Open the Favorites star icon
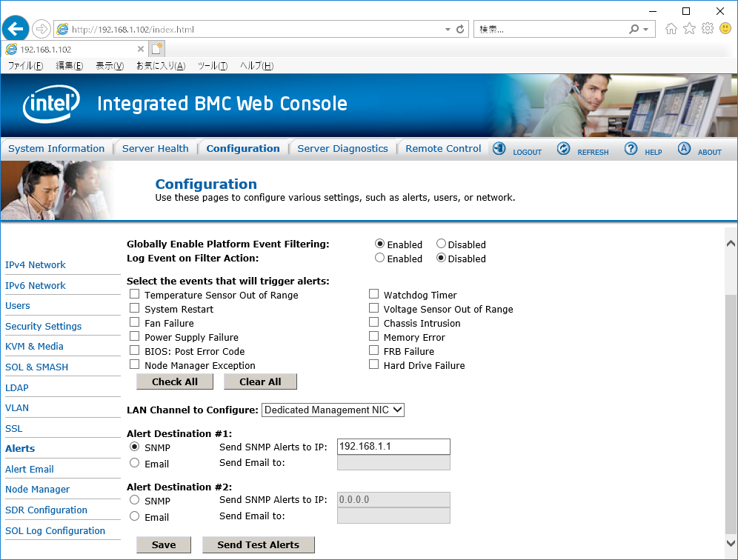738x560 pixels. pos(689,29)
